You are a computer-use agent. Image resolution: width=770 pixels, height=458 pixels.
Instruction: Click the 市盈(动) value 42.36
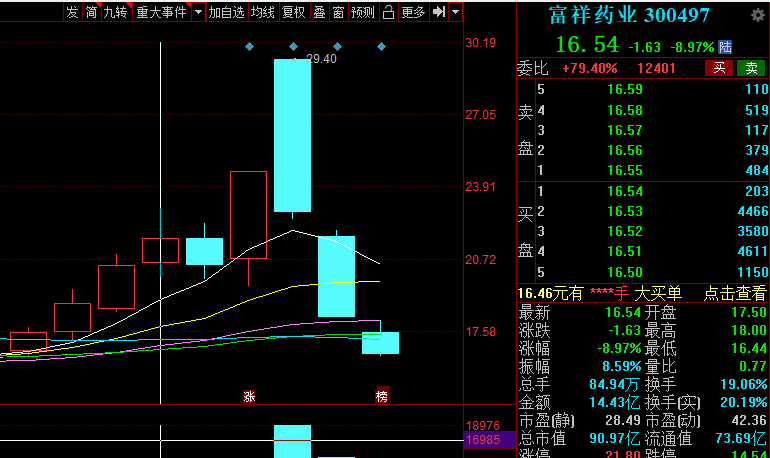748,420
